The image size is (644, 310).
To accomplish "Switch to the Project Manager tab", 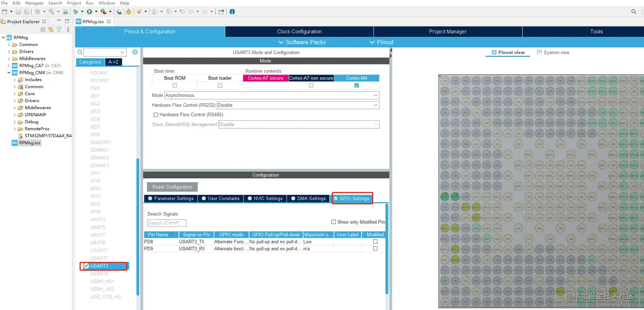I will coord(448,32).
